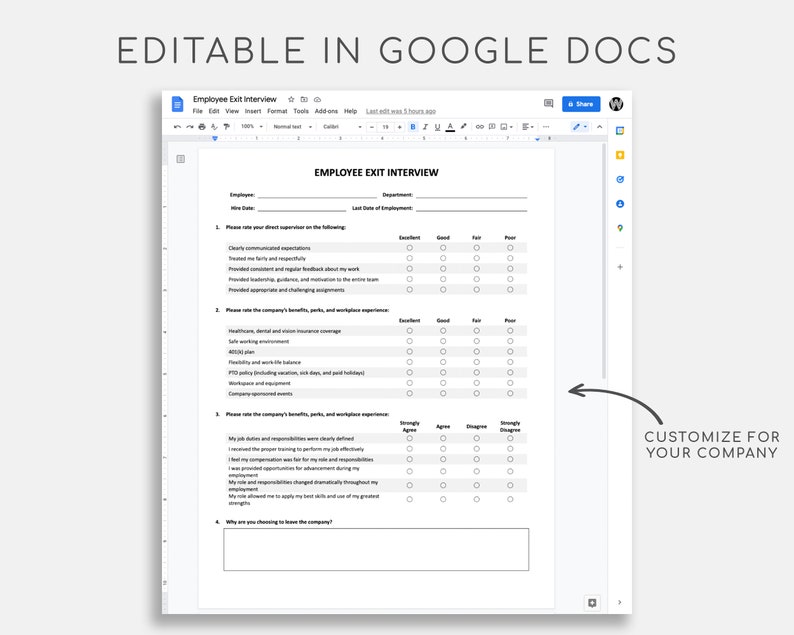Select Fair for Safe working environment
This screenshot has width=794, height=635.
coord(477,341)
